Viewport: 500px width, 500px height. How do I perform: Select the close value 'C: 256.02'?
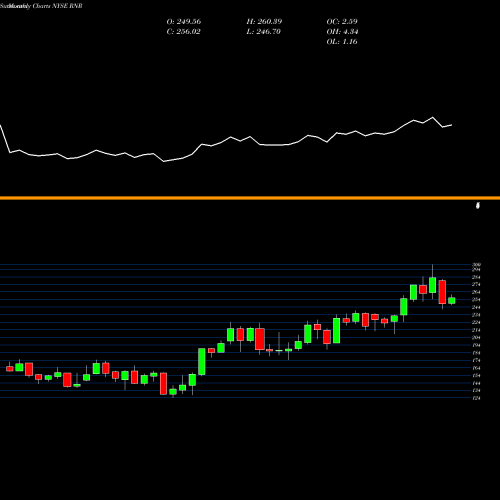click(x=184, y=32)
